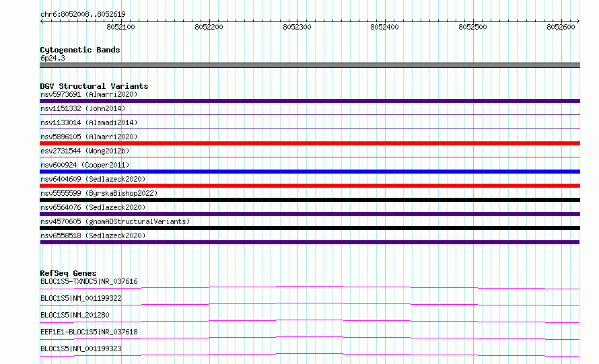The width and height of the screenshot is (599, 364).
Task: Click the chr6:8052008..8052619 region label
Action: point(83,14)
